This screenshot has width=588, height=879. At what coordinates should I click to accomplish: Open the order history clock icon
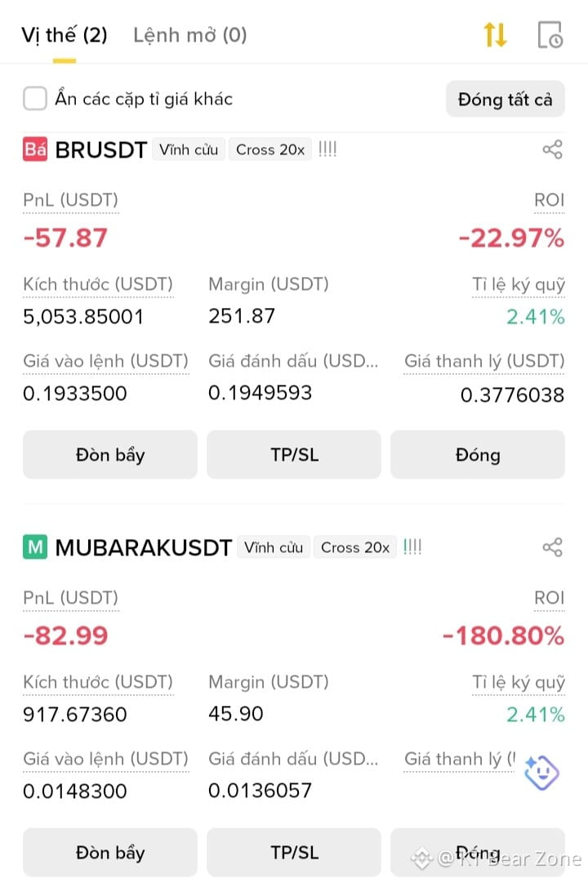click(x=550, y=35)
